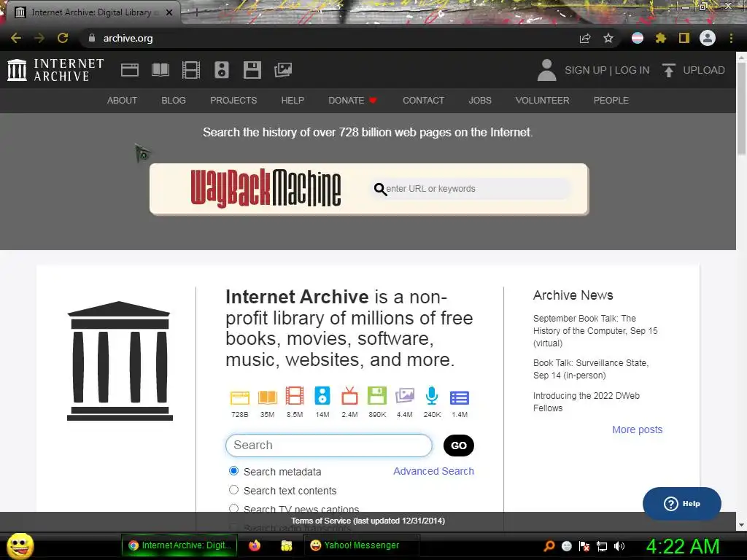Reload the page
Screen dimensions: 747x560
click(63, 38)
